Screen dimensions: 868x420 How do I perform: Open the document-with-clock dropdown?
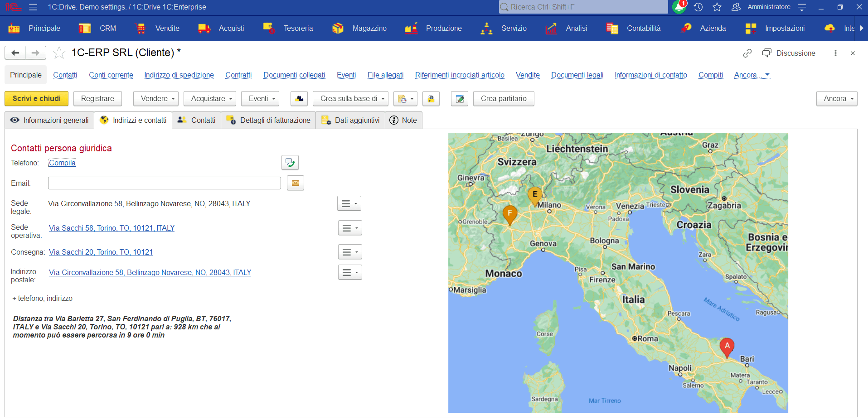[405, 98]
